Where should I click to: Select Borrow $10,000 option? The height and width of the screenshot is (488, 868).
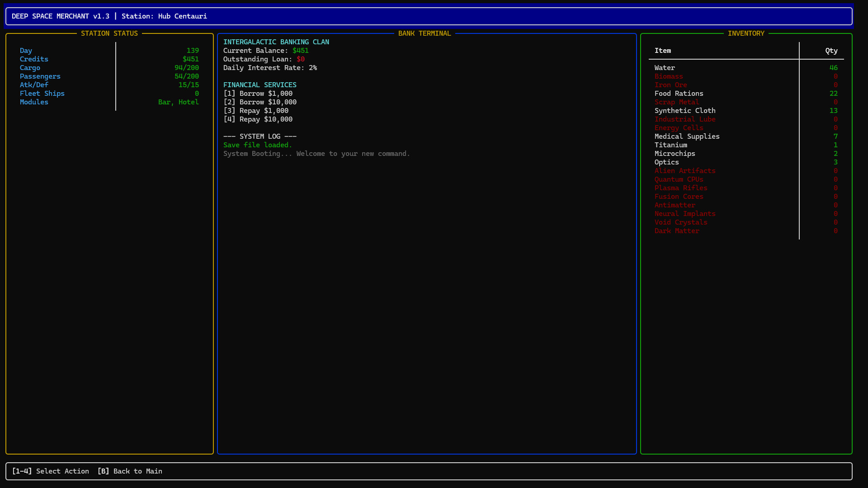(x=260, y=102)
